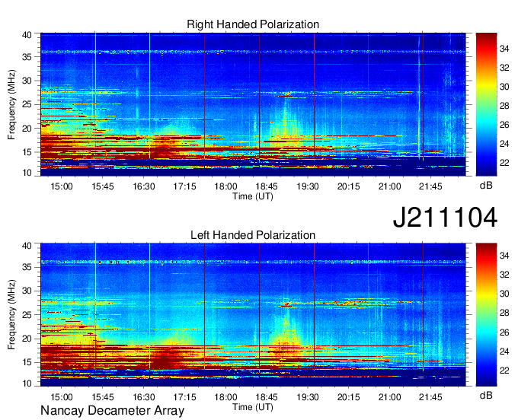Viewport: 518px width, 420px height.
Task: Click the 21:45 tick under the Left Handed plot
Action: (430, 397)
